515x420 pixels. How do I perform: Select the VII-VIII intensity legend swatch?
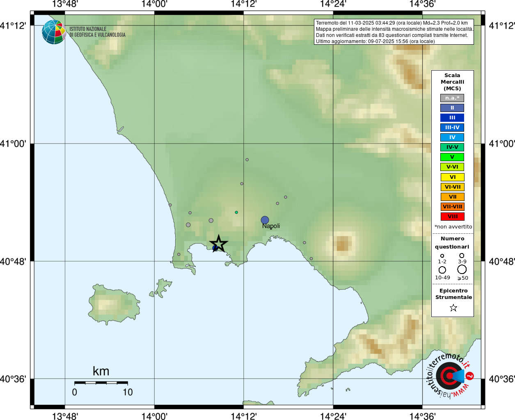[x=453, y=207]
